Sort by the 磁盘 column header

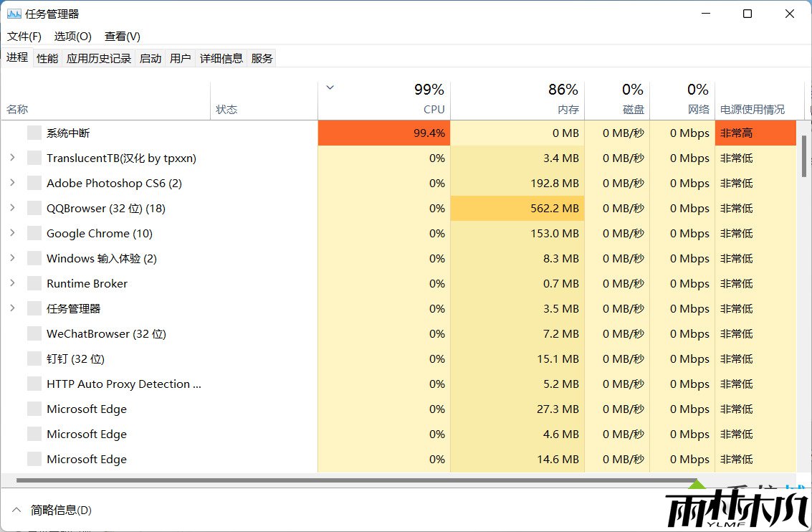[x=617, y=101]
